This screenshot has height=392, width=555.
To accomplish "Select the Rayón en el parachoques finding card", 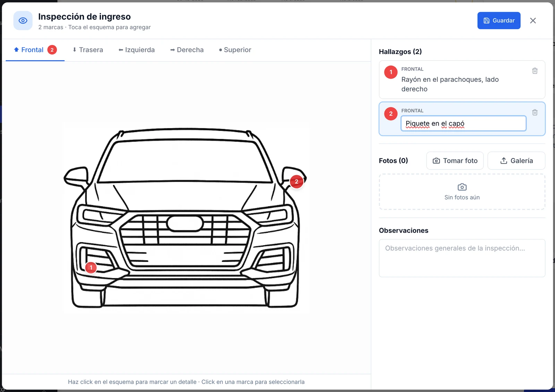I will coord(462,80).
